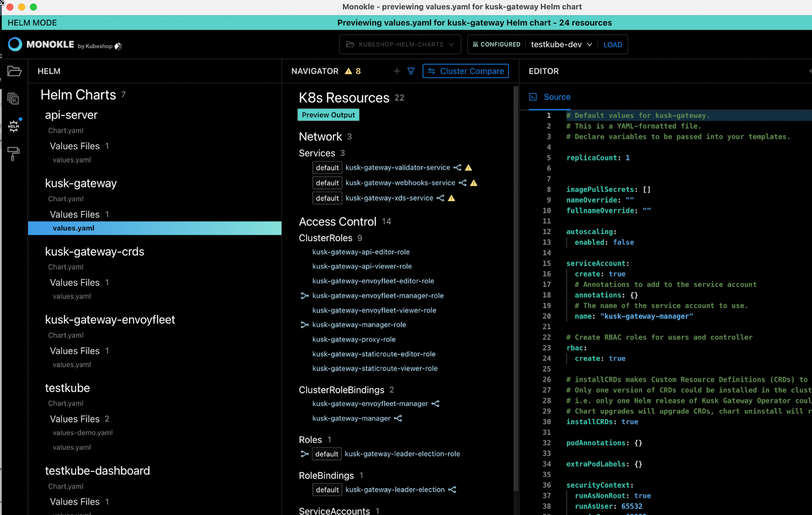Select the kusk-gateway-api-editor-role resource
This screenshot has width=812, height=515.
tap(361, 252)
